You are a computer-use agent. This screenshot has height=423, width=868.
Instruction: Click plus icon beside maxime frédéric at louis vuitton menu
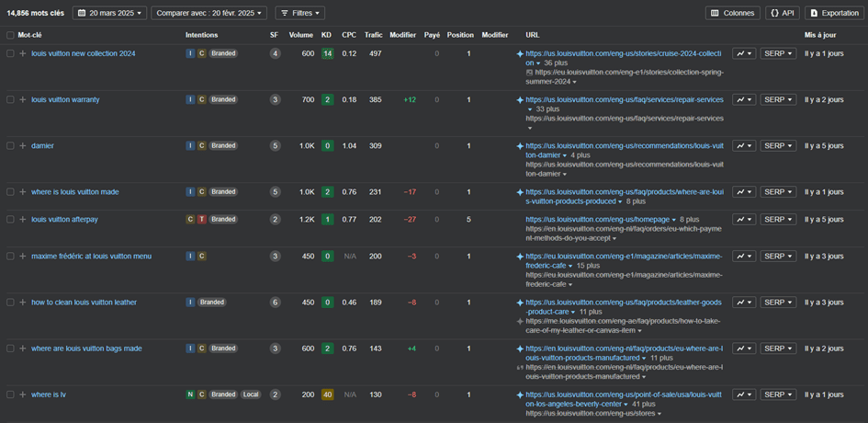tap(23, 257)
